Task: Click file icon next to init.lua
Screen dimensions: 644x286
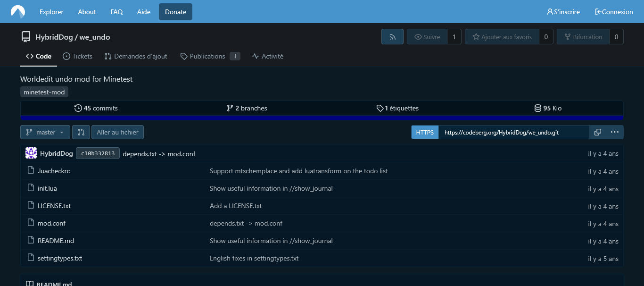Action: 31,188
